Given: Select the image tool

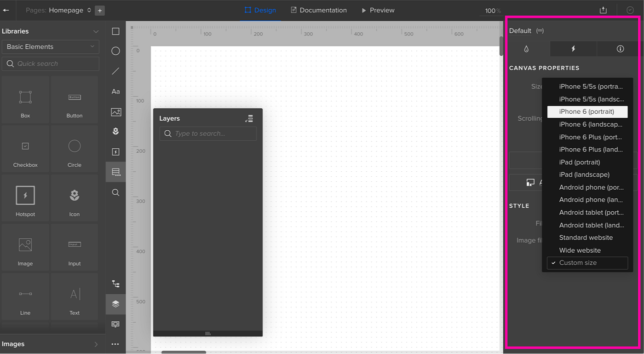Looking at the screenshot, I should (x=116, y=112).
